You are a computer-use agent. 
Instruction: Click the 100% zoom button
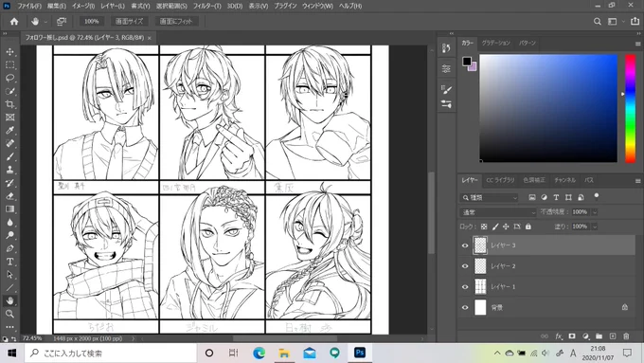point(91,22)
